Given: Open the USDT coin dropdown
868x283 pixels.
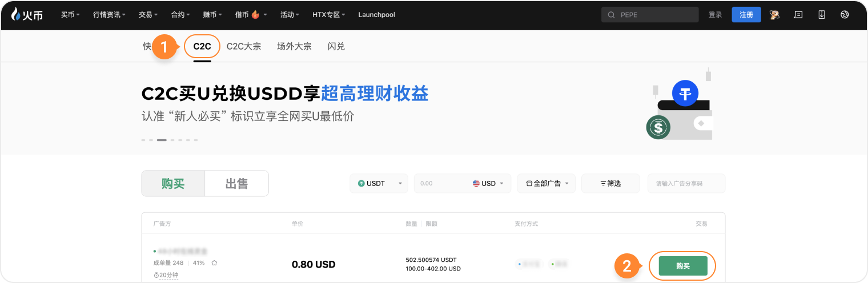Looking at the screenshot, I should point(379,184).
